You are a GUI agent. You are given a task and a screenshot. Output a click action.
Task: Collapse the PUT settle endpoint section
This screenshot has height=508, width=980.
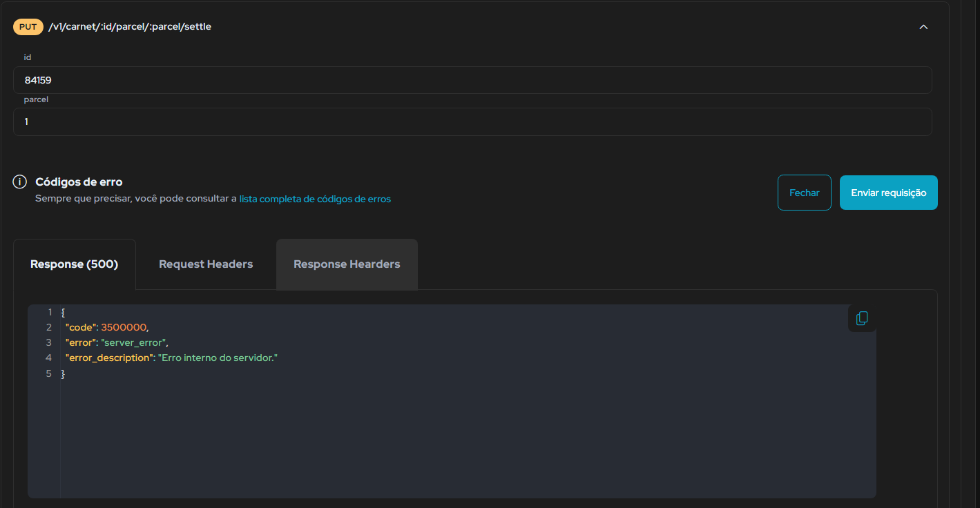tap(923, 27)
